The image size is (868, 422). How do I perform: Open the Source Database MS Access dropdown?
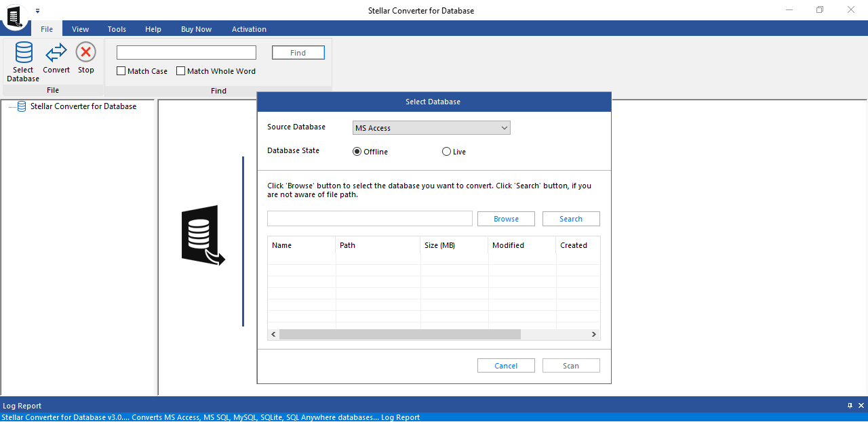coord(431,128)
